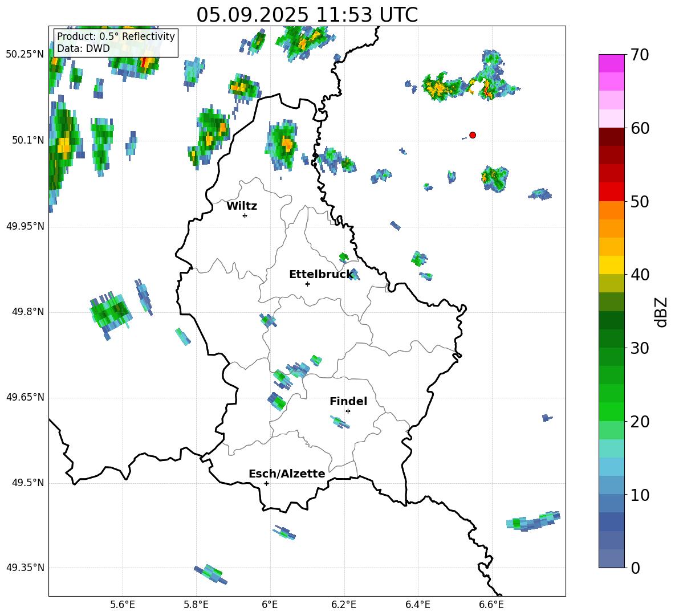This screenshot has width=675, height=616.
Task: Pick the bright red swatch just above 50 dBZ
Action: (611, 192)
